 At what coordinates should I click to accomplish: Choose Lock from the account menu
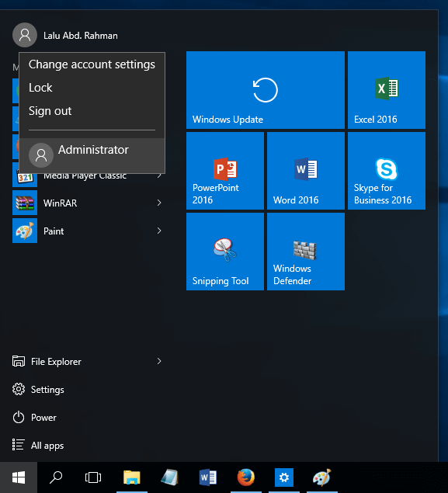pos(92,88)
